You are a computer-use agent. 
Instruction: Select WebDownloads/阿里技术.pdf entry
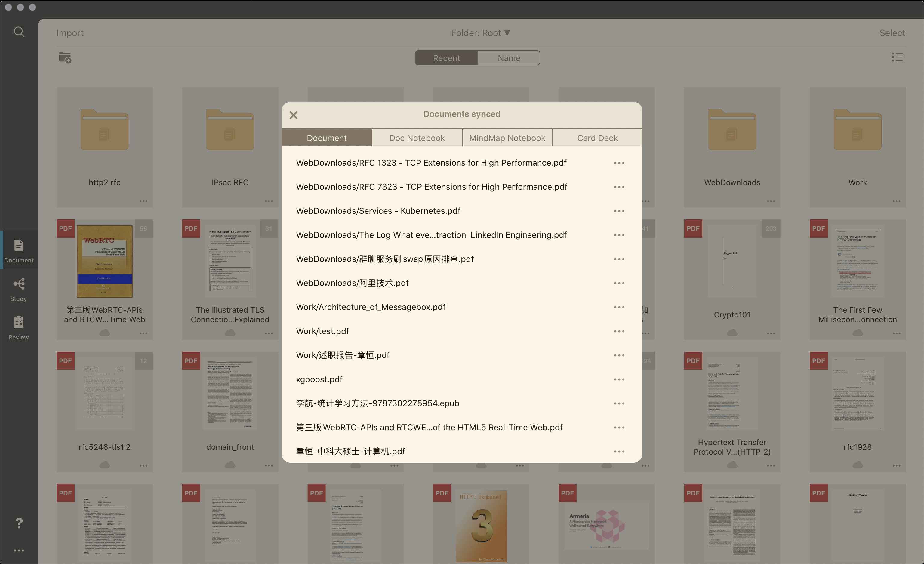click(x=353, y=283)
